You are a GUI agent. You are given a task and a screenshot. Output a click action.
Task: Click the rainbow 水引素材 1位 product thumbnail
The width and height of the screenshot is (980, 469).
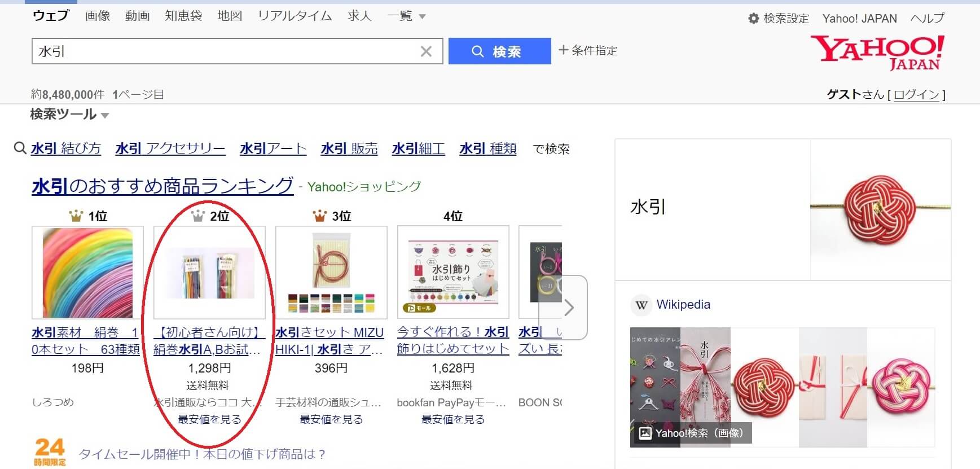click(x=87, y=273)
